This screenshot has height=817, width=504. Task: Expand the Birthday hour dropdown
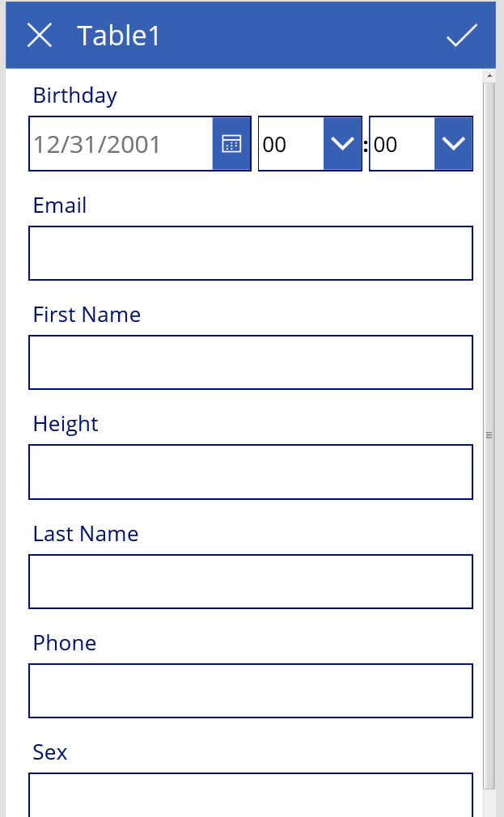click(x=342, y=144)
